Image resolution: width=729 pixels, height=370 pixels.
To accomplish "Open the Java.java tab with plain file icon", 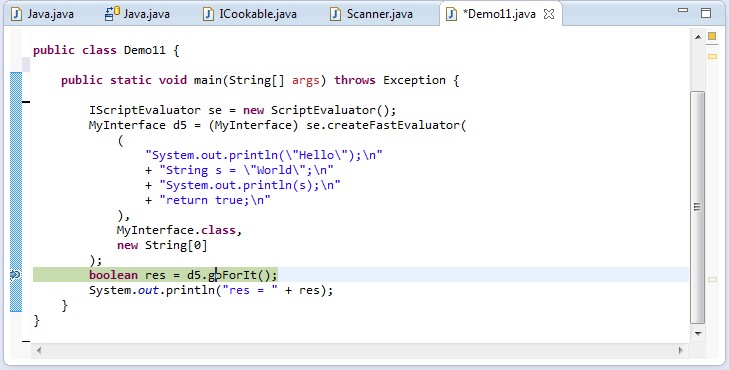I will coord(42,14).
